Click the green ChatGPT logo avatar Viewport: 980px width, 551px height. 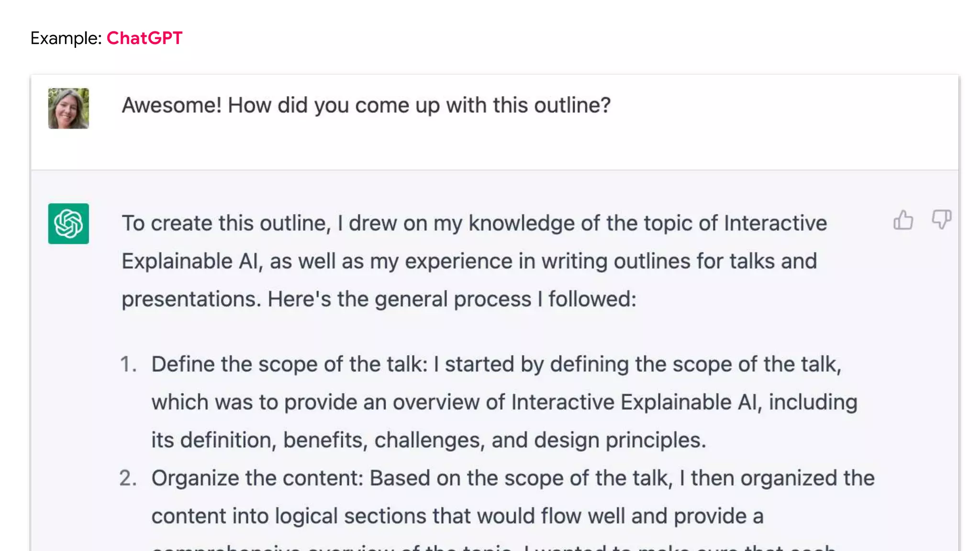(68, 224)
